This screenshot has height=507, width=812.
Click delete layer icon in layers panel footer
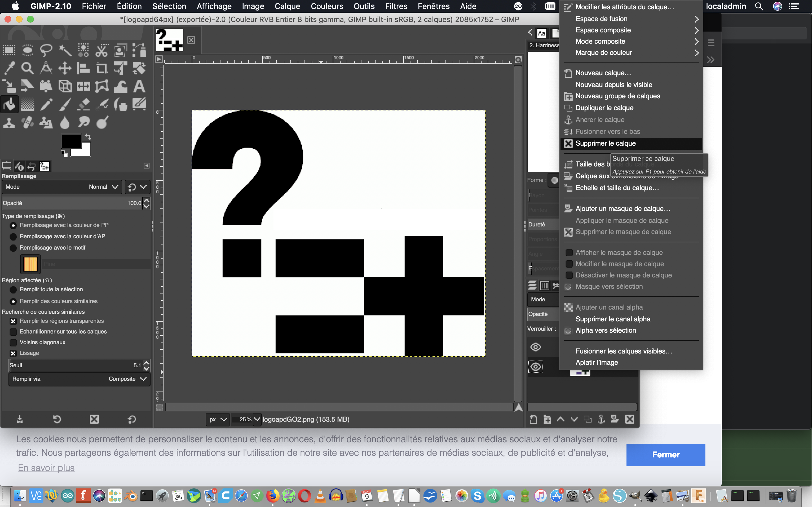[630, 419]
